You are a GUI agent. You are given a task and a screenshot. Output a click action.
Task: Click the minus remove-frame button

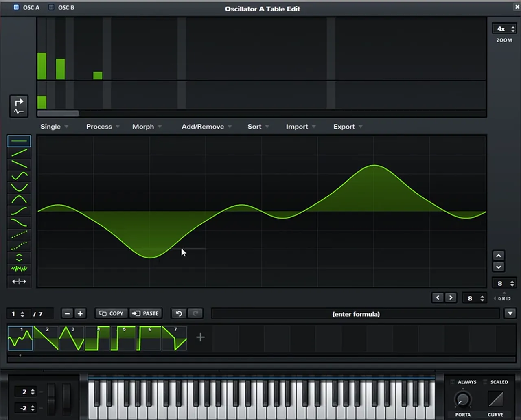pos(68,313)
